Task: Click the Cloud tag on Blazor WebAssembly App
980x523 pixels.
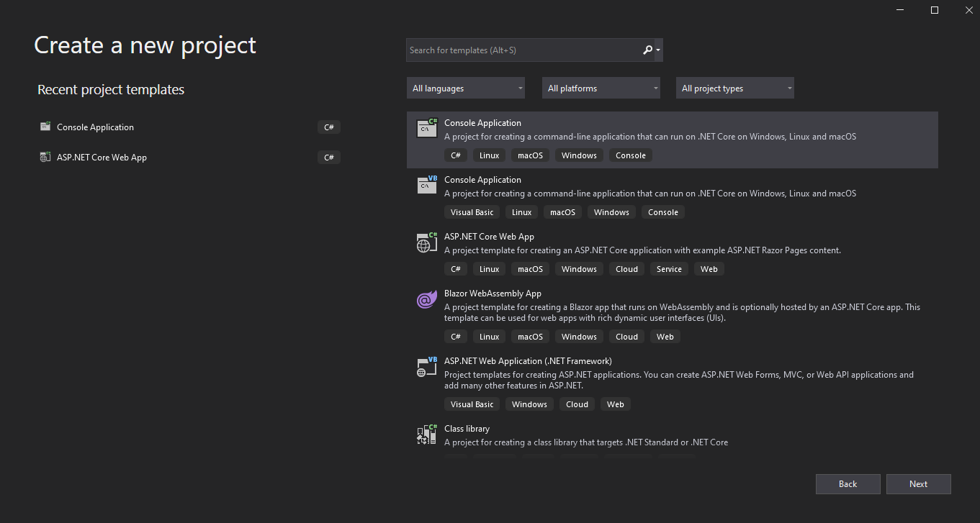Action: 627,337
